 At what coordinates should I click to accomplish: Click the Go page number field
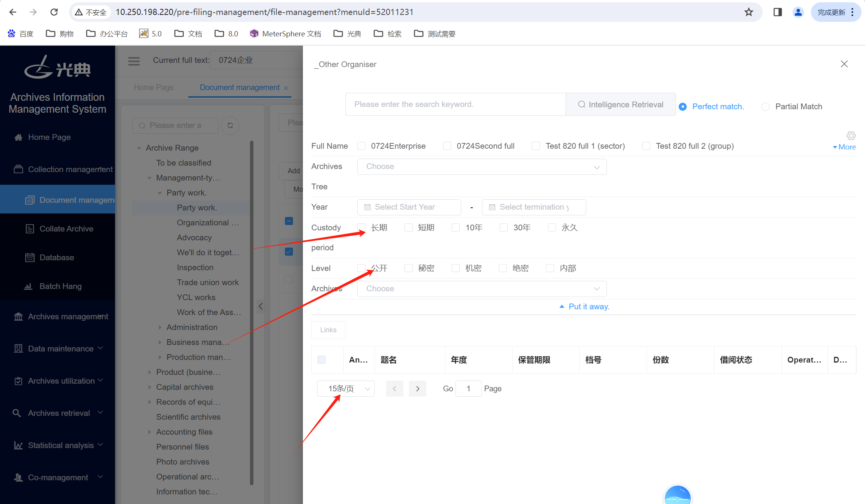[x=469, y=389]
